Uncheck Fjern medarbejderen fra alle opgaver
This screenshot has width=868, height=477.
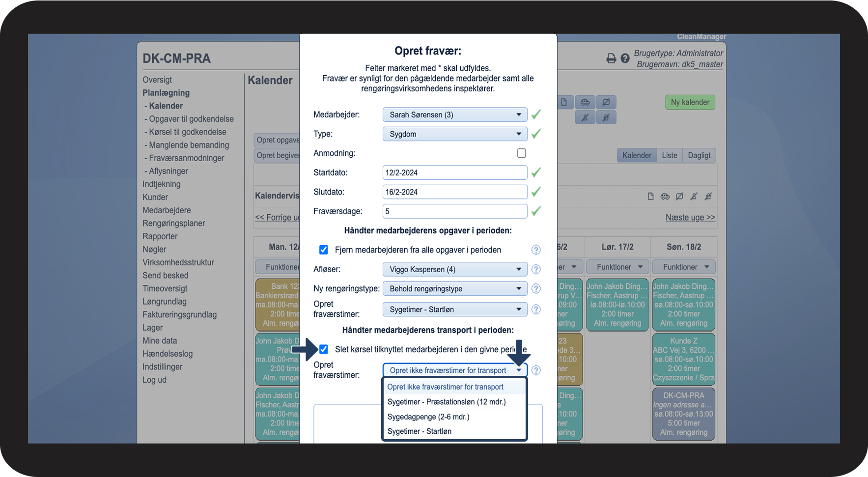(324, 250)
